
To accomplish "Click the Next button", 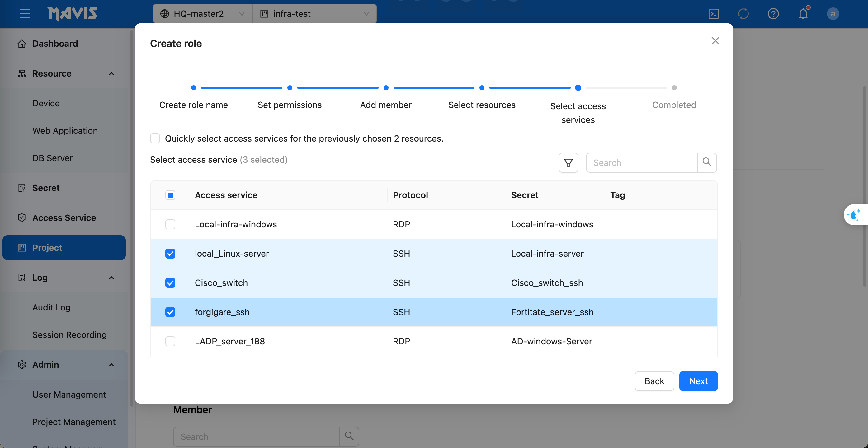I will point(698,381).
